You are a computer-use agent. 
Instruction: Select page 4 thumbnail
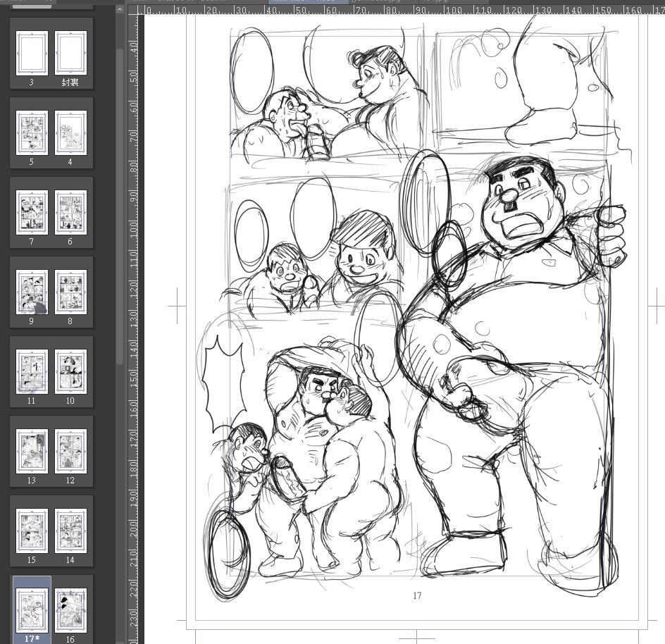point(70,132)
